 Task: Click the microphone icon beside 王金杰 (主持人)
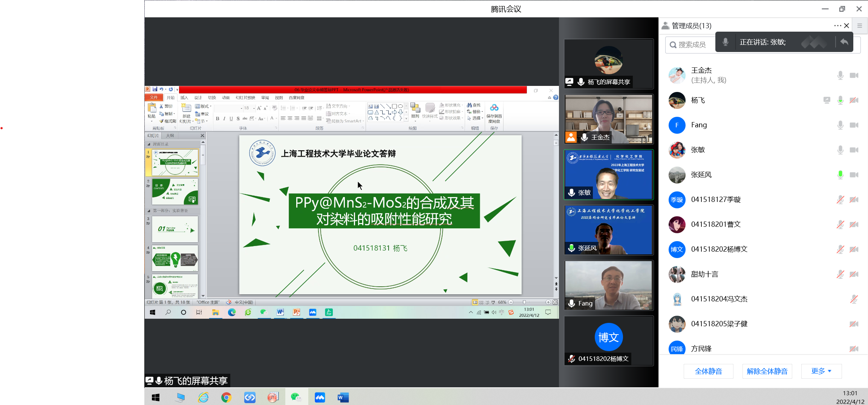point(840,75)
